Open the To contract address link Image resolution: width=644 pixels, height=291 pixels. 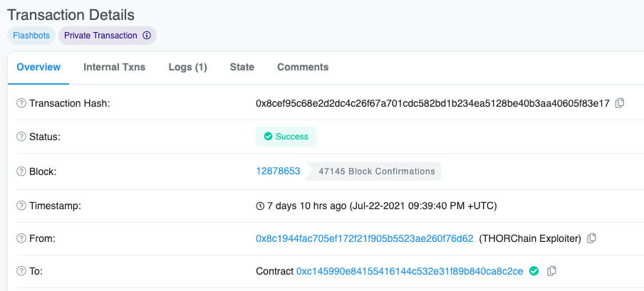coord(410,271)
